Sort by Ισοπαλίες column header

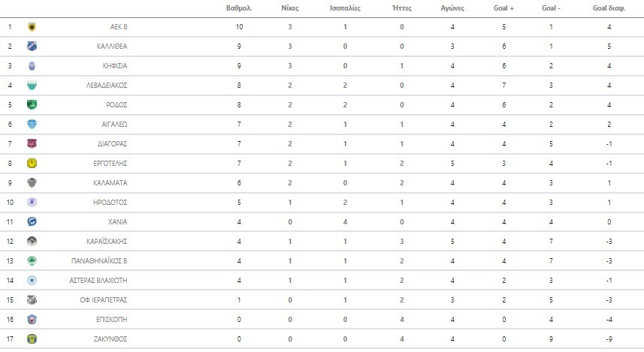pyautogui.click(x=345, y=9)
